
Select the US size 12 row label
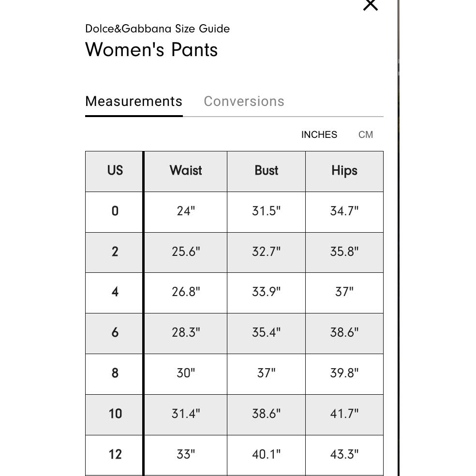click(115, 455)
